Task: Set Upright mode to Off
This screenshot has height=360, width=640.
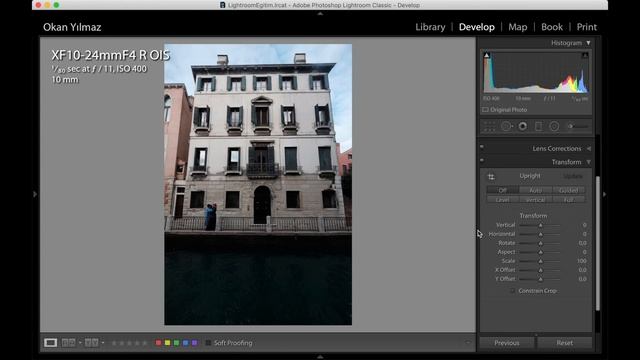Action: [502, 190]
